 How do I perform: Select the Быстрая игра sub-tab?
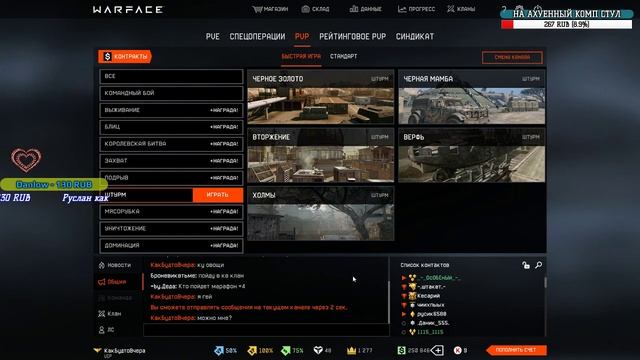click(x=301, y=57)
